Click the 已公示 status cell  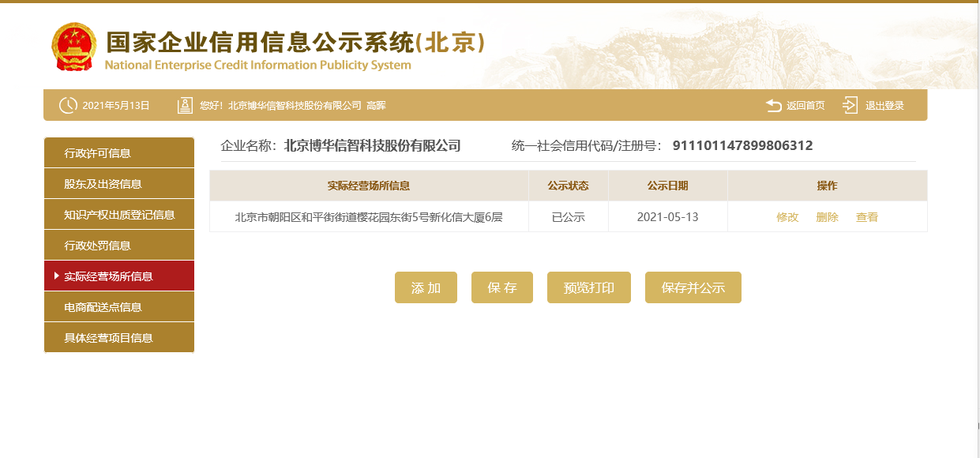tap(569, 217)
